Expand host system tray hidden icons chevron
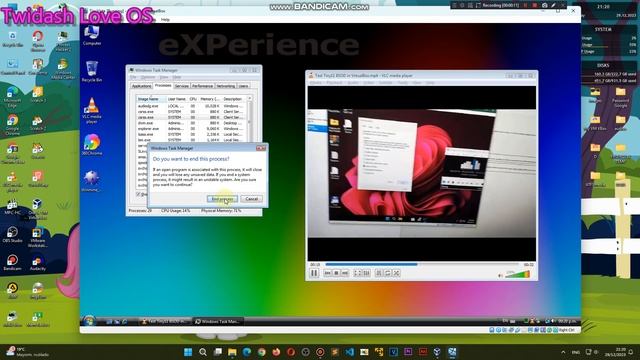This screenshot has height=360, width=640. [563, 352]
